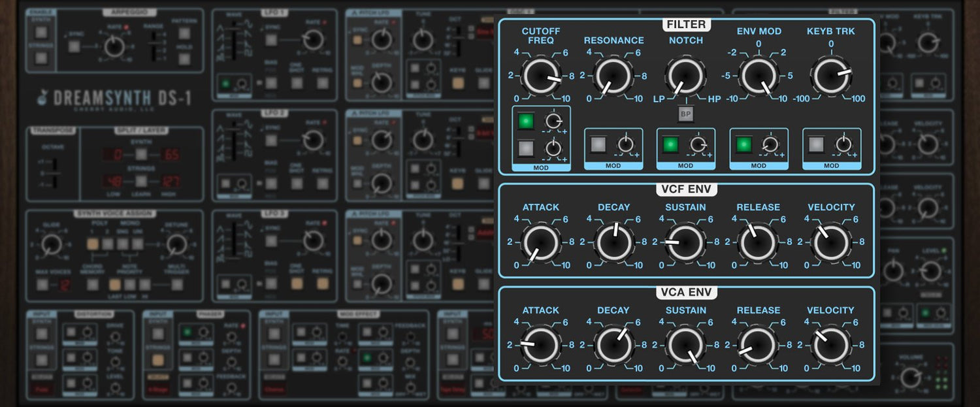The width and height of the screenshot is (980, 407).
Task: Click the Env Mod knob
Action: (x=759, y=76)
